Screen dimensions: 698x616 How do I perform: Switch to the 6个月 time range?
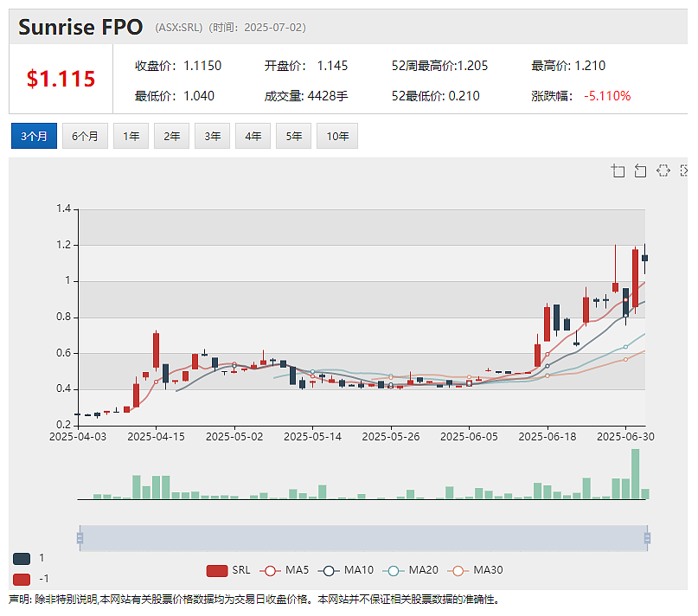click(85, 136)
